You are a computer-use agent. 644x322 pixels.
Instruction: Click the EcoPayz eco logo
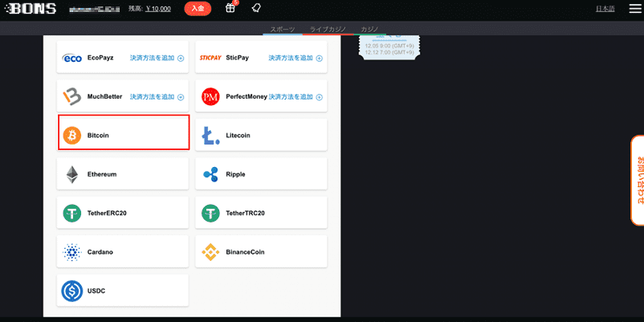click(72, 58)
